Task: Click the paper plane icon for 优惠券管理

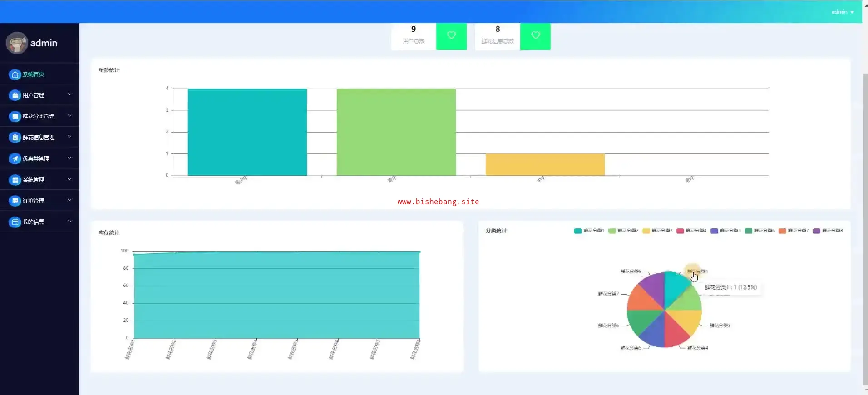Action: click(15, 159)
